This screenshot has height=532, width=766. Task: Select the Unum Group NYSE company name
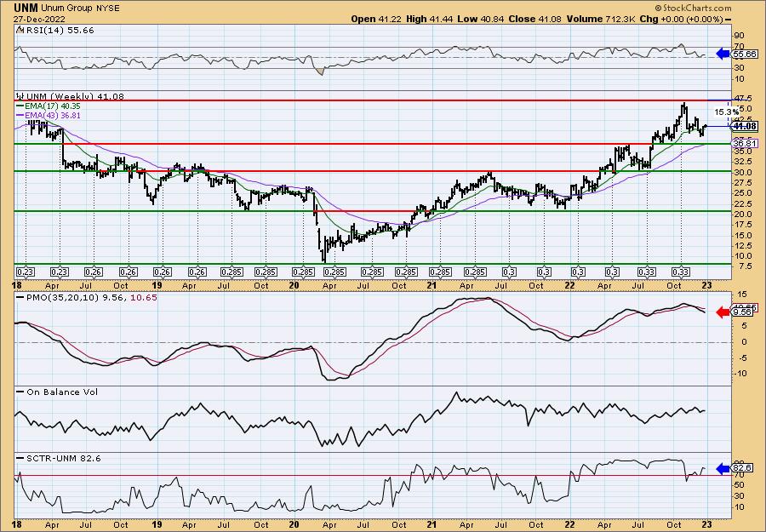tap(81, 9)
